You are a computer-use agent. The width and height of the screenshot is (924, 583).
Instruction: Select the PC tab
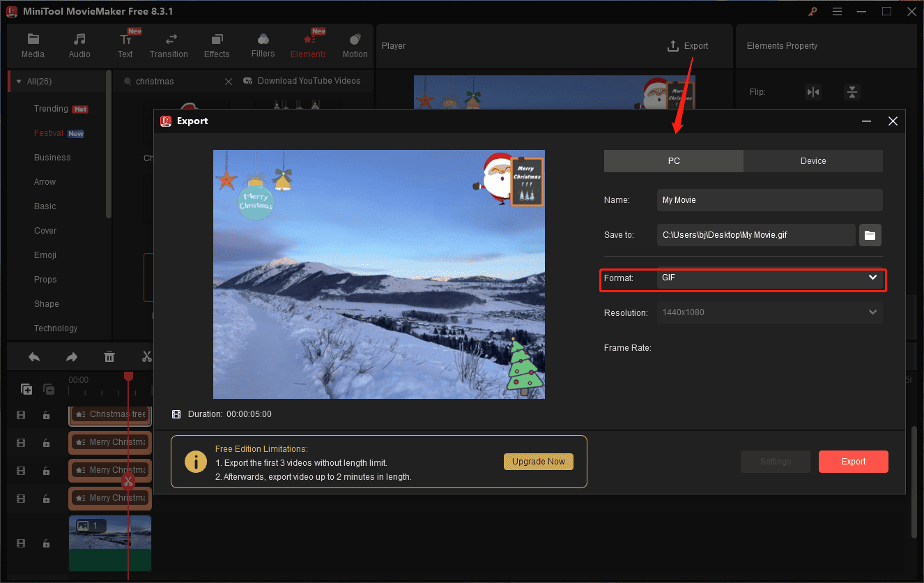point(673,161)
